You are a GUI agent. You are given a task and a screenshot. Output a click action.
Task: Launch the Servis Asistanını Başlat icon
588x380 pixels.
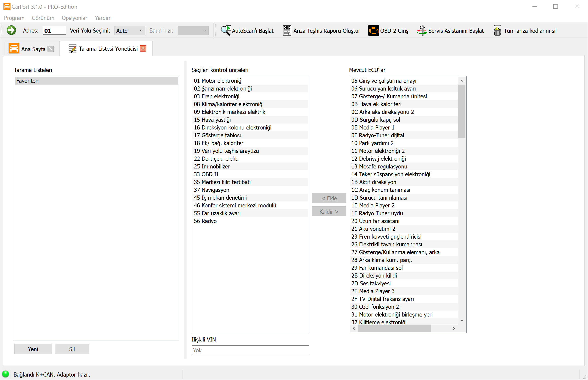pos(422,31)
